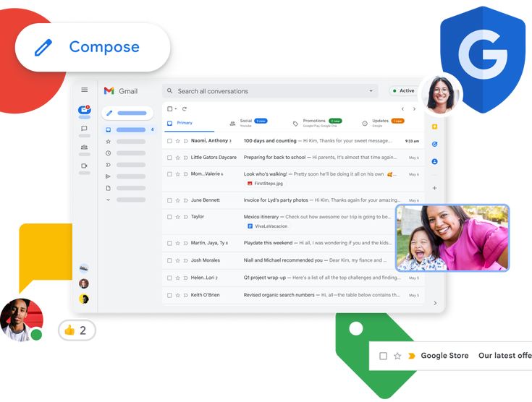
Task: Click the refresh icon
Action: pyautogui.click(x=185, y=108)
